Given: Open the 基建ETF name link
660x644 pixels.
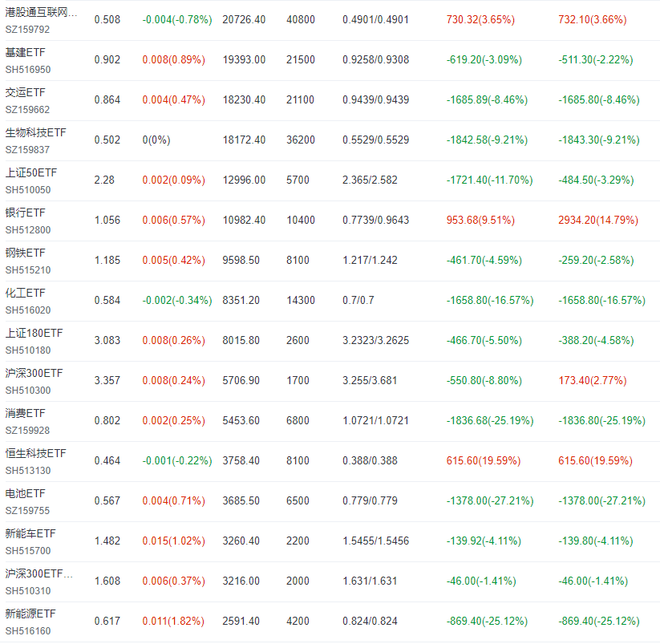Looking at the screenshot, I should (25, 53).
